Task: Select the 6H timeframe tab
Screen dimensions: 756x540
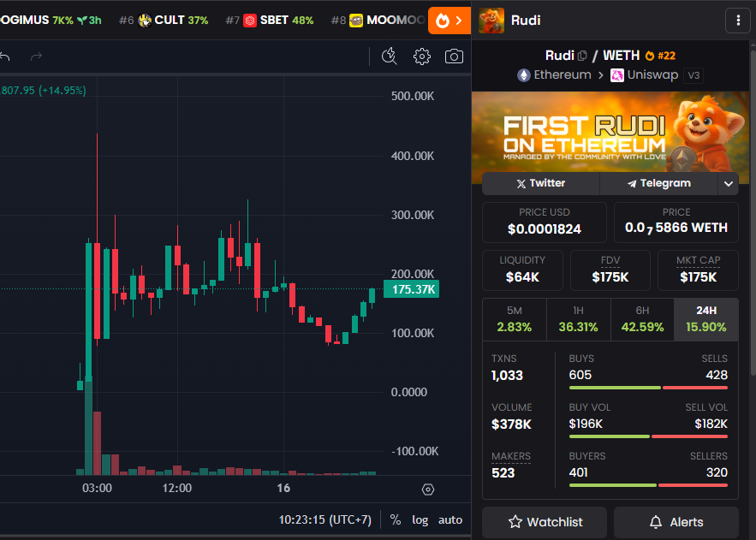Action: pos(642,319)
